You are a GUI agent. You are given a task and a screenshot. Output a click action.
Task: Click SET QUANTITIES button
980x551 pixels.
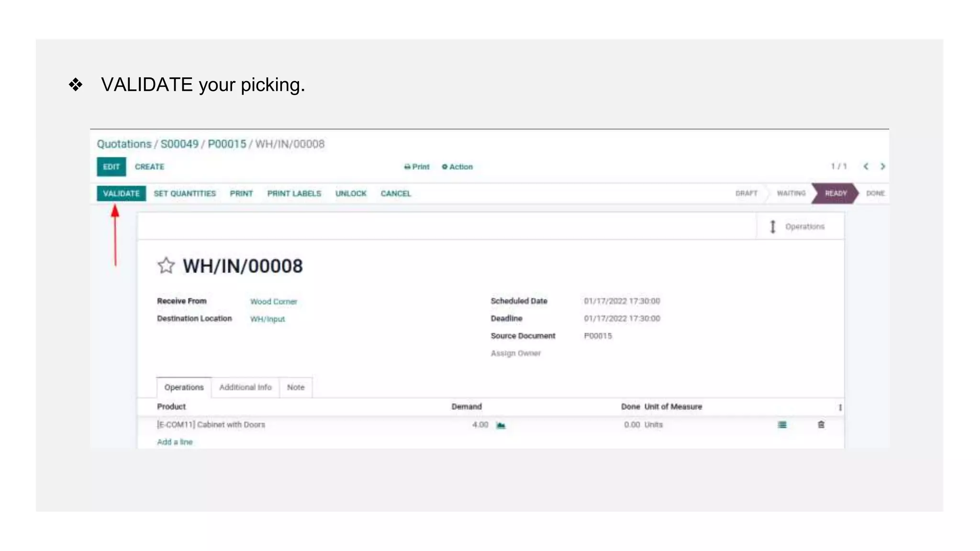click(185, 194)
